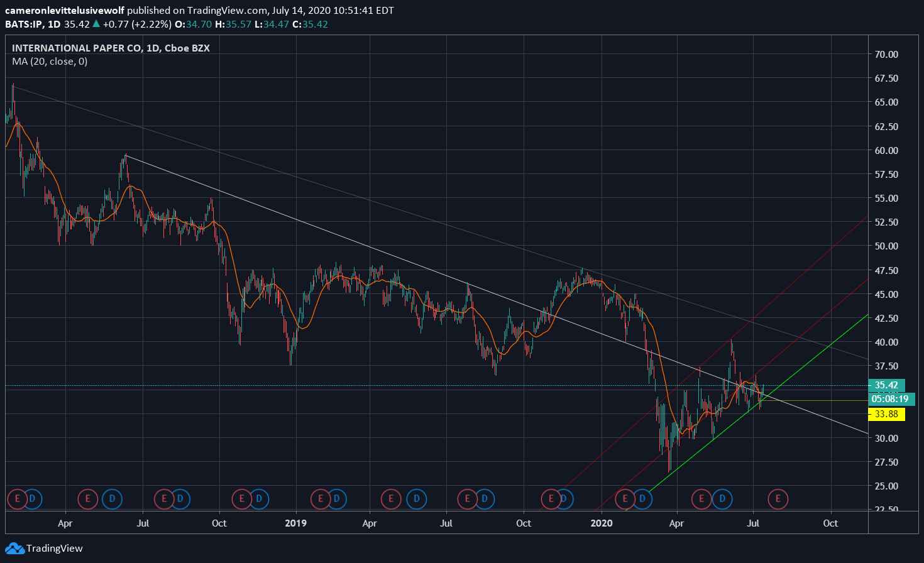Click the last Oct label on the time axis
924x563 pixels.
(830, 523)
